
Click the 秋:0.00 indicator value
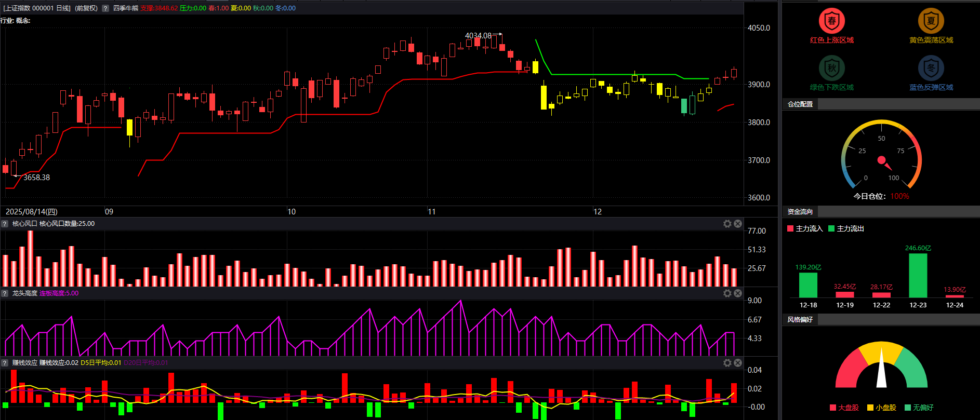[x=263, y=8]
